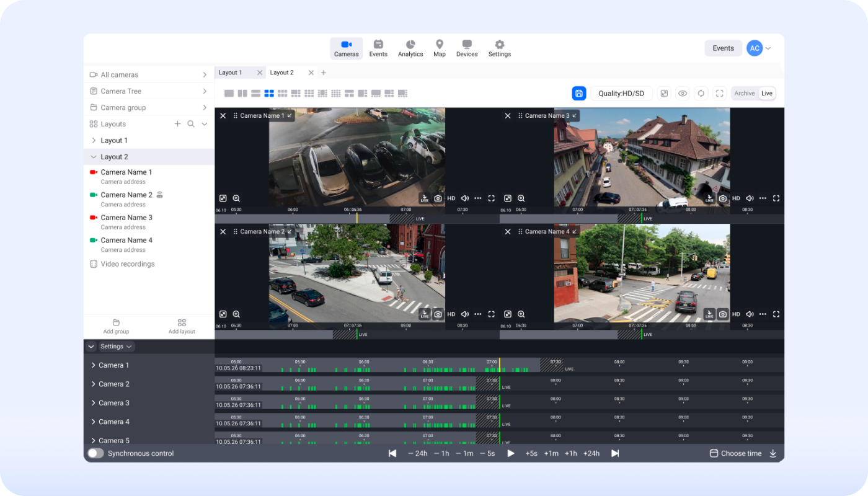This screenshot has width=868, height=496.
Task: Enable the Synchronous control switch
Action: (x=95, y=453)
